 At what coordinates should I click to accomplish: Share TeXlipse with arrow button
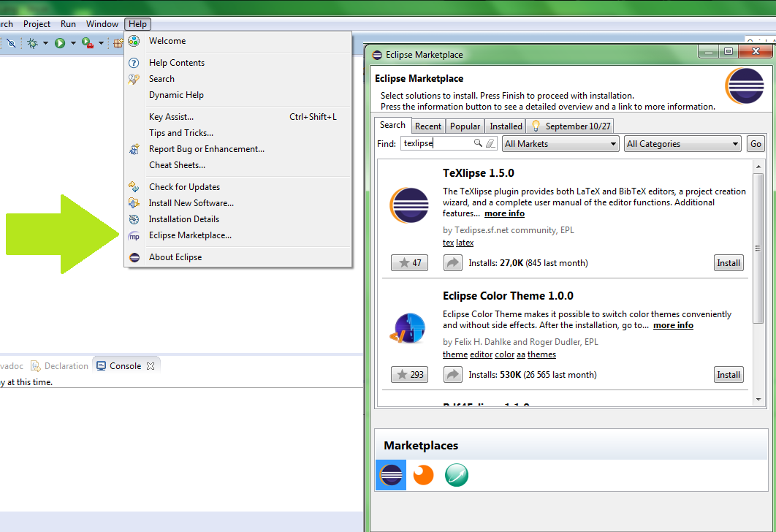point(452,263)
